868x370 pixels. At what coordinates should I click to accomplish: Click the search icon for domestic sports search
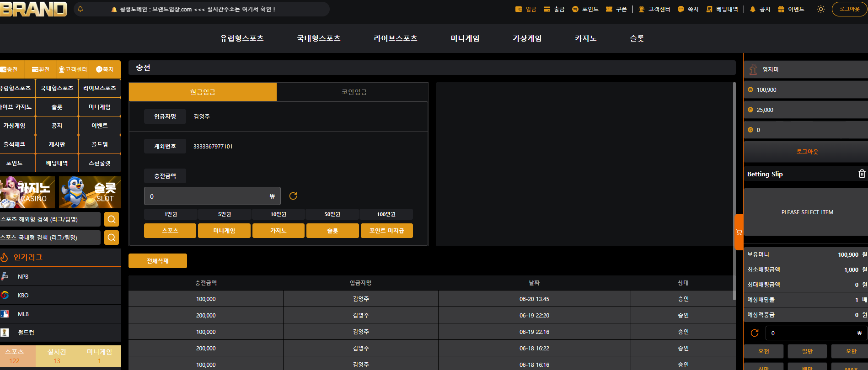[x=112, y=238]
